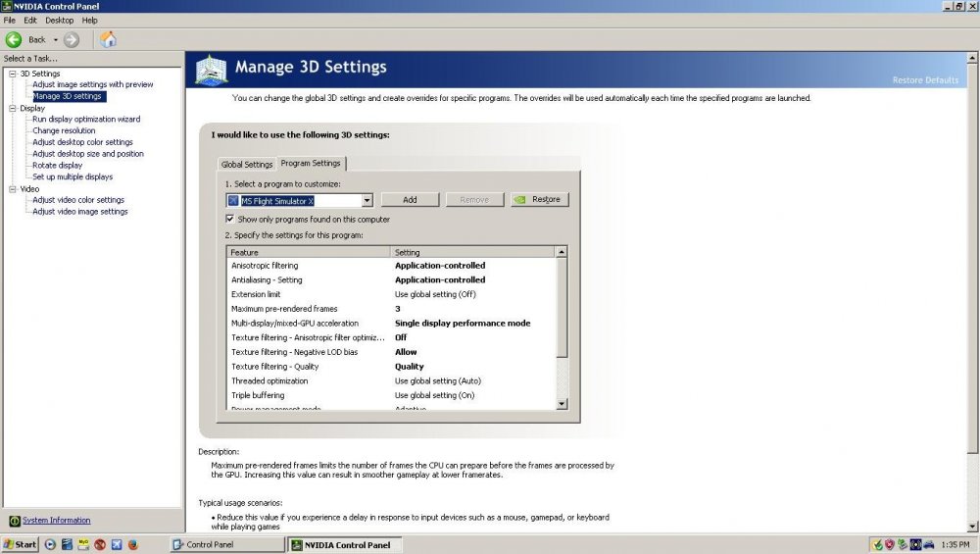Click the Flight Simulator X quick launch icon
This screenshot has height=554, width=980.
click(x=117, y=544)
